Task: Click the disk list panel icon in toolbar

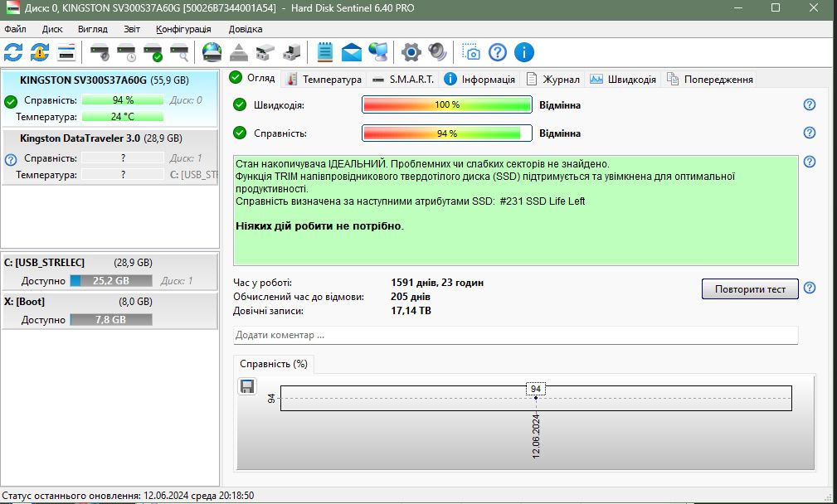Action: click(x=66, y=52)
